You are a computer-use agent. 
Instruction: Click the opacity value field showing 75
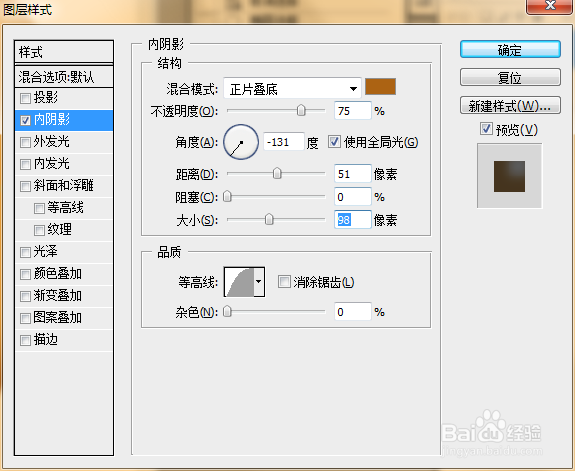pos(353,111)
